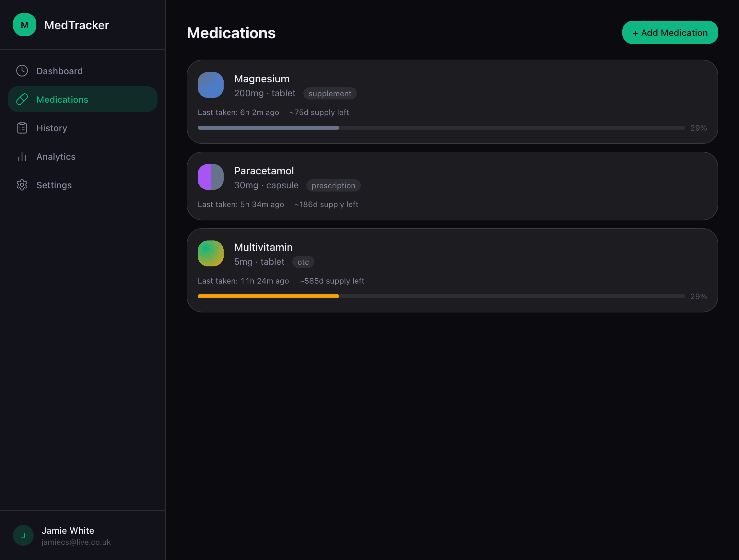Click the Settings gear icon
739x560 pixels.
(x=22, y=185)
